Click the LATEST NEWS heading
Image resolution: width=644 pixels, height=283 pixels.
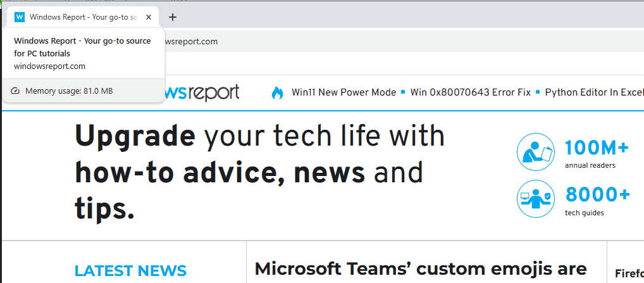point(130,271)
